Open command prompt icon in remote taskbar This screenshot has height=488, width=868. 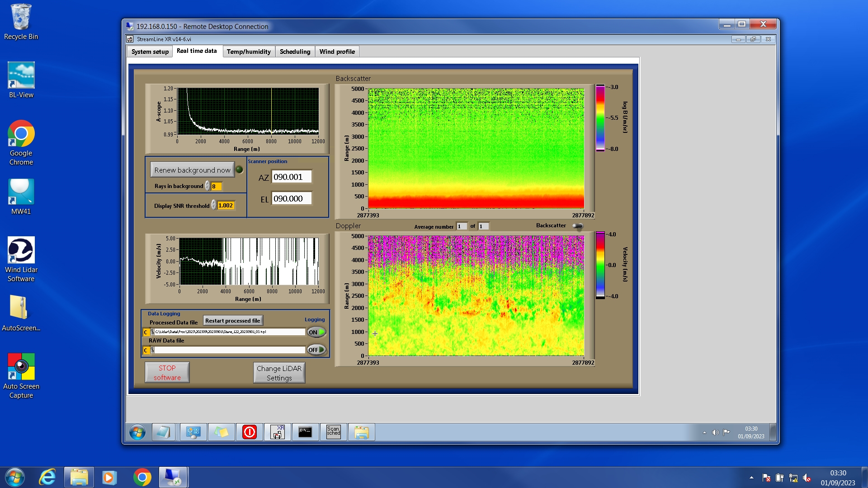pyautogui.click(x=305, y=432)
